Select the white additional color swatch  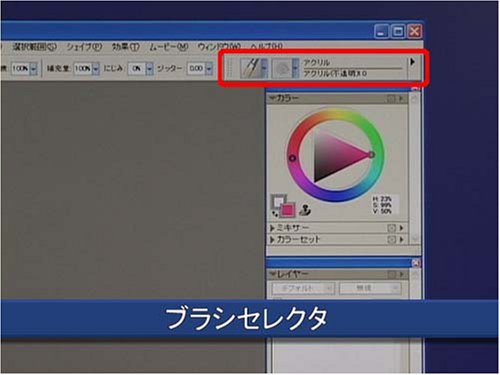pyautogui.click(x=277, y=201)
